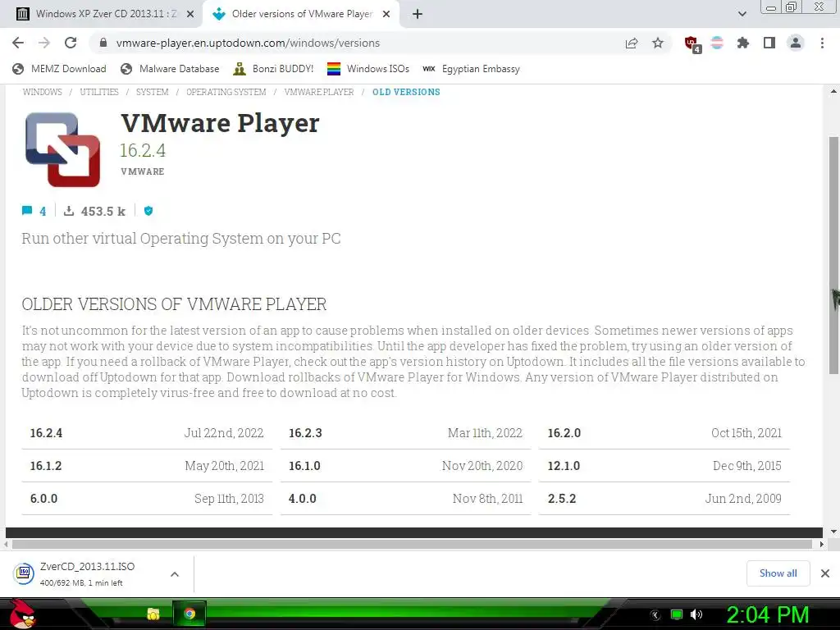
Task: Click the OPERATING SYSTEM breadcrumb link
Action: pos(226,92)
